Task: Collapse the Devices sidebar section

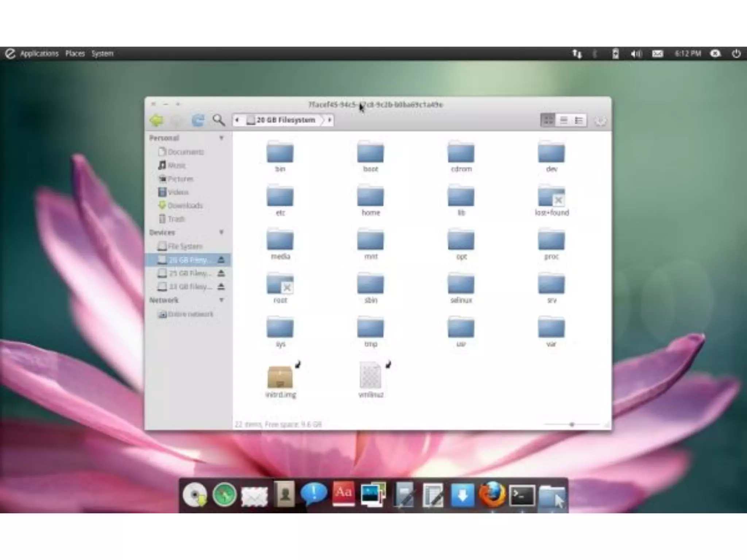Action: tap(221, 232)
